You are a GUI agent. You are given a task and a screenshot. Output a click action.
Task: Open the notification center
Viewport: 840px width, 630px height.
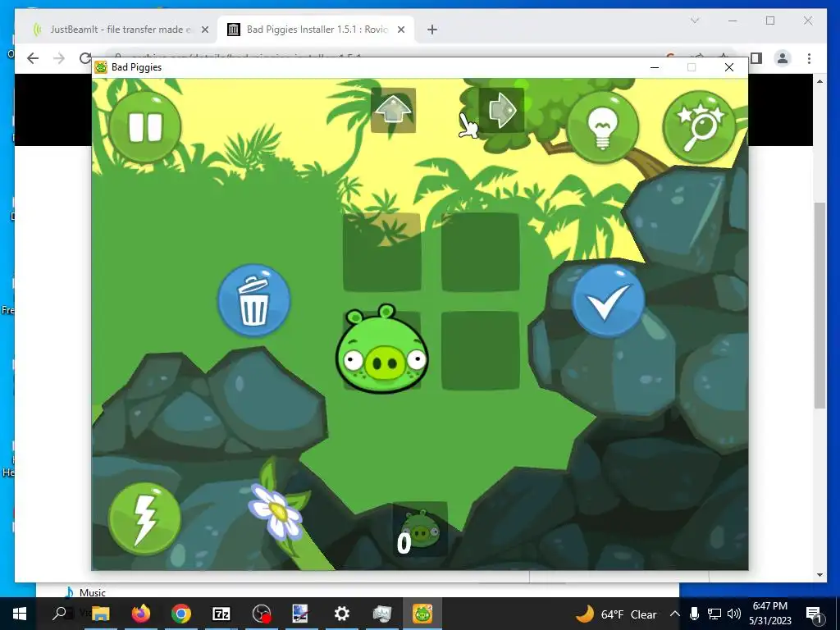pyautogui.click(x=814, y=614)
